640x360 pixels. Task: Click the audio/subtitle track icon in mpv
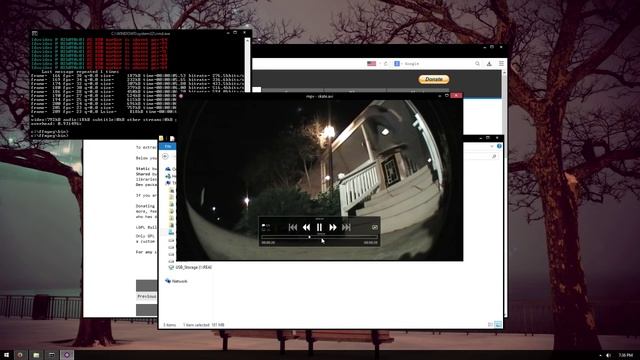[x=265, y=227]
